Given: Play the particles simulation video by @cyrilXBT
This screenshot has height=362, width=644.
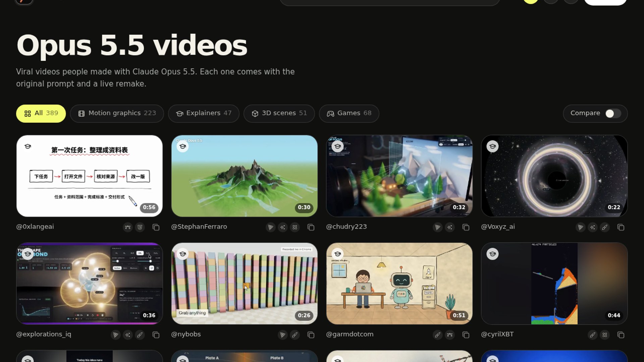Looking at the screenshot, I should coord(554,284).
